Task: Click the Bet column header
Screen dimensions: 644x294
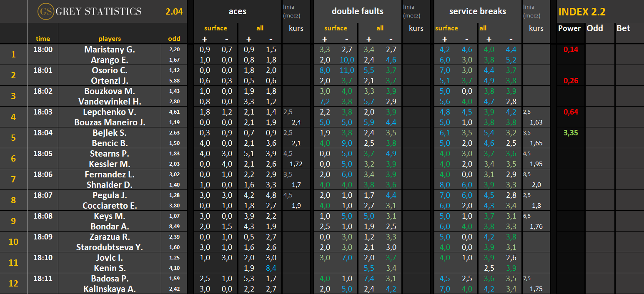Action: pyautogui.click(x=623, y=28)
